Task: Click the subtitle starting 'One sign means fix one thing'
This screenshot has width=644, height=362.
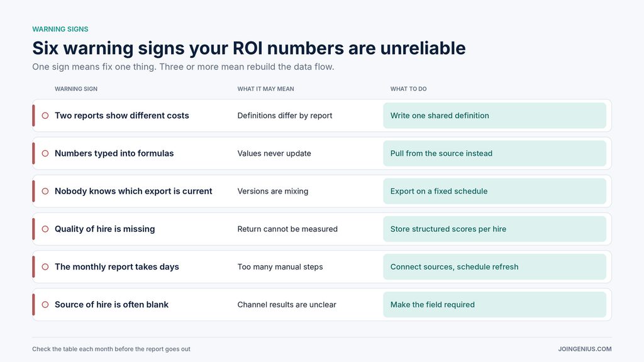Action: tap(183, 67)
